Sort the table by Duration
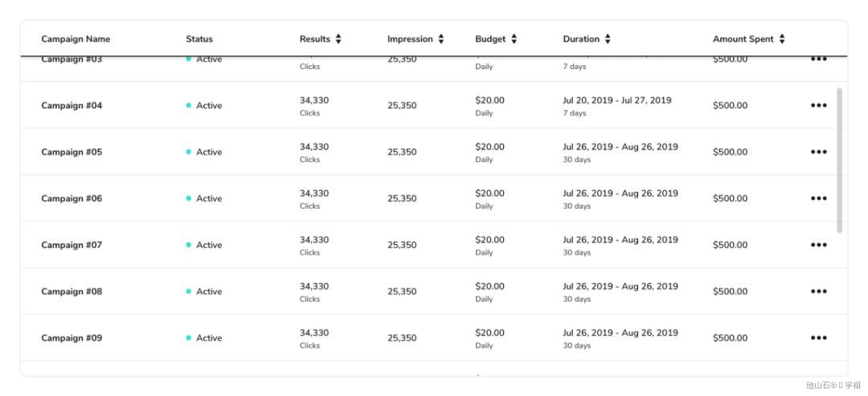This screenshot has height=396, width=868. tap(608, 39)
